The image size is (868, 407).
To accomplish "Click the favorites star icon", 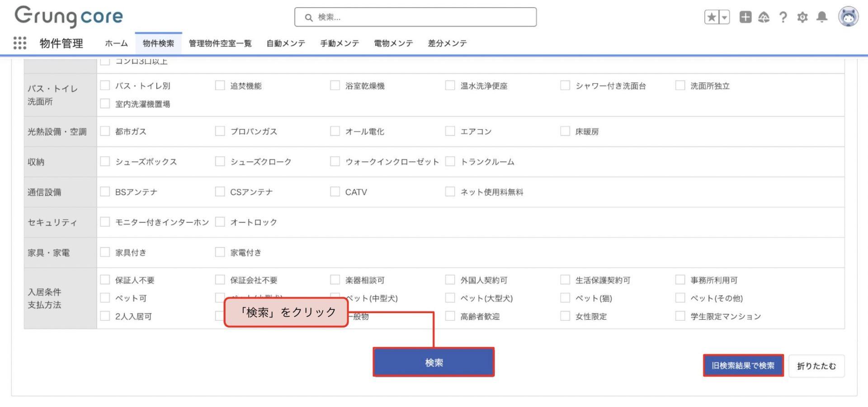I will click(712, 17).
